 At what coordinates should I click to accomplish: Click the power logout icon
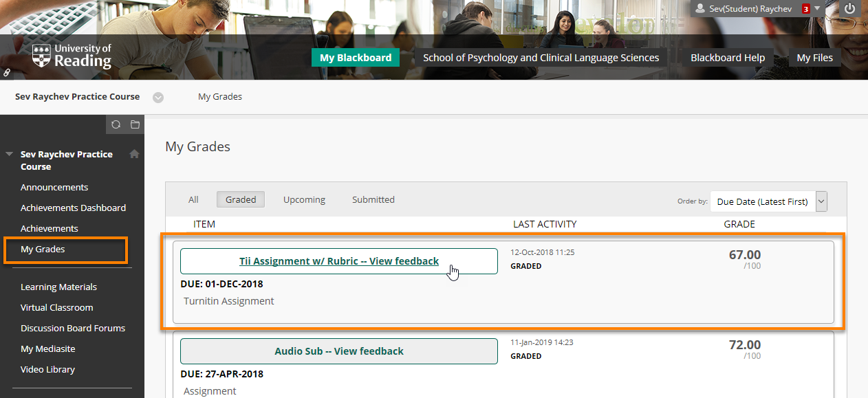(850, 9)
